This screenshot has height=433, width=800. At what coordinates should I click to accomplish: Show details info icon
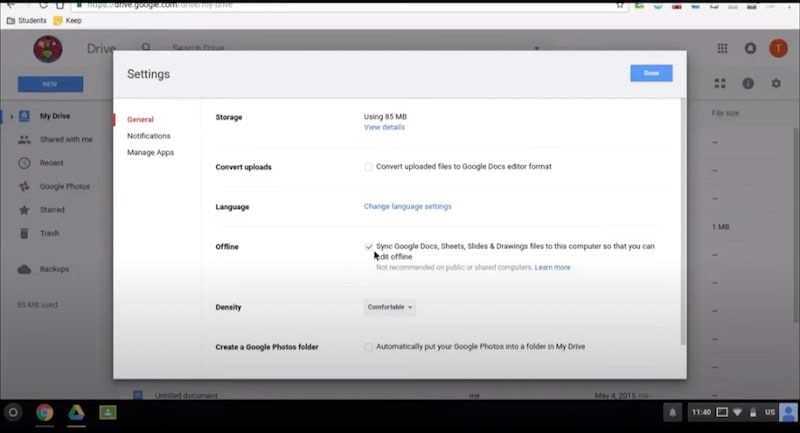pyautogui.click(x=748, y=83)
